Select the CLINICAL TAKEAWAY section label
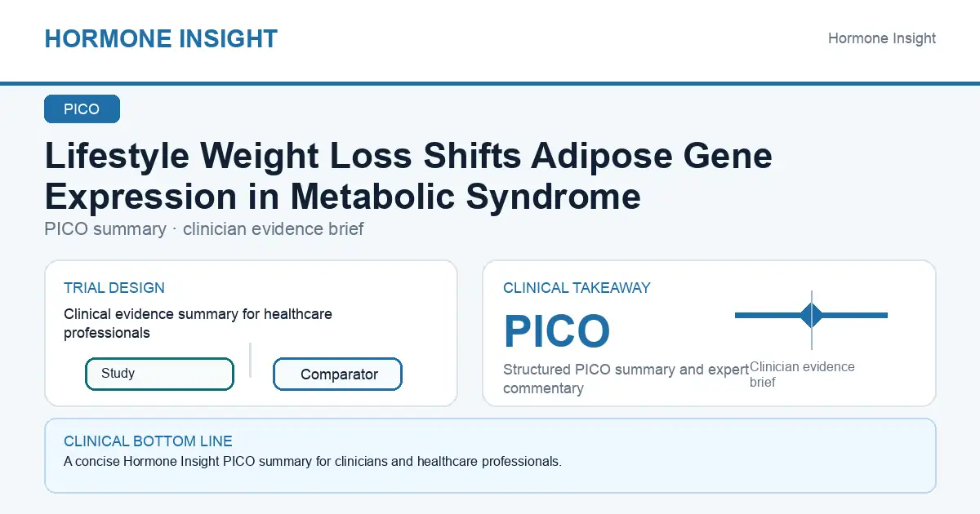Viewport: 980px width, 514px height. 577,288
